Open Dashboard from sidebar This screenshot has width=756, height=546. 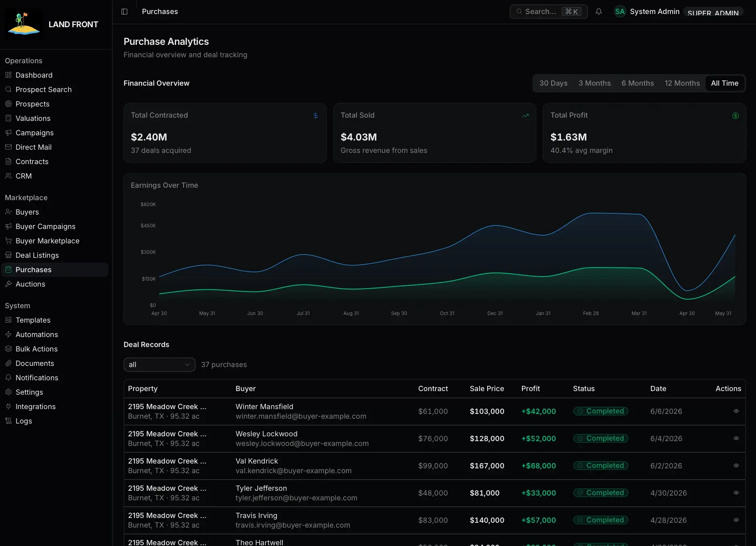click(x=55, y=75)
